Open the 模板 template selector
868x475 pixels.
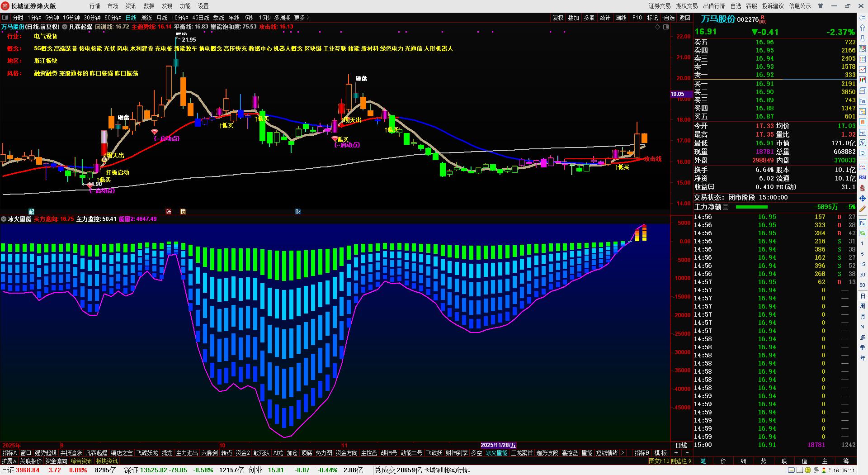[x=661, y=453]
